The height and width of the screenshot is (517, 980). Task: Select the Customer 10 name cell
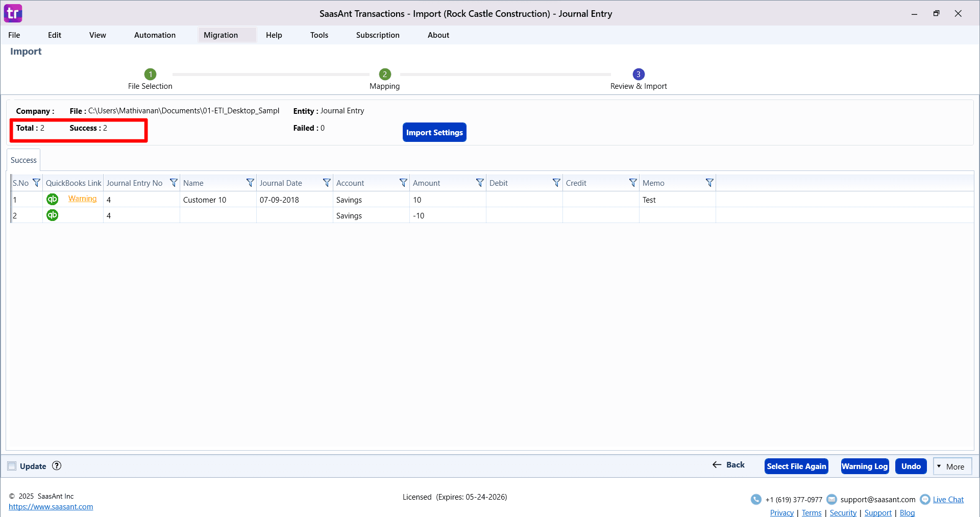click(218, 200)
